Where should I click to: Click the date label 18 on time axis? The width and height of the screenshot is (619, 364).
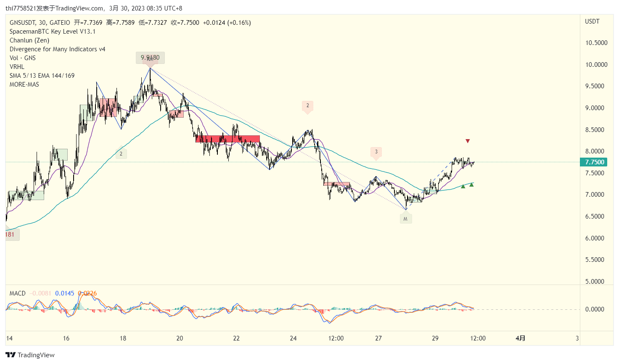pos(123,338)
